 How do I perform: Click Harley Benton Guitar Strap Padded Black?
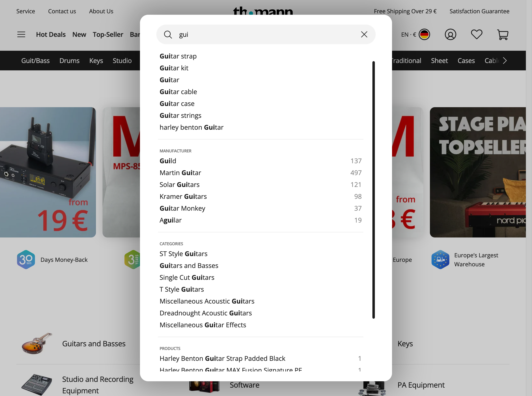click(x=222, y=358)
